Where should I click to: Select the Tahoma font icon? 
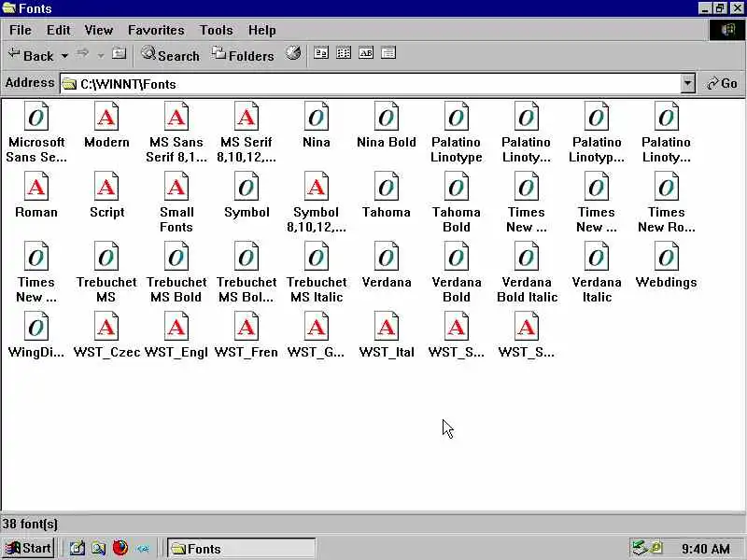coord(387,186)
